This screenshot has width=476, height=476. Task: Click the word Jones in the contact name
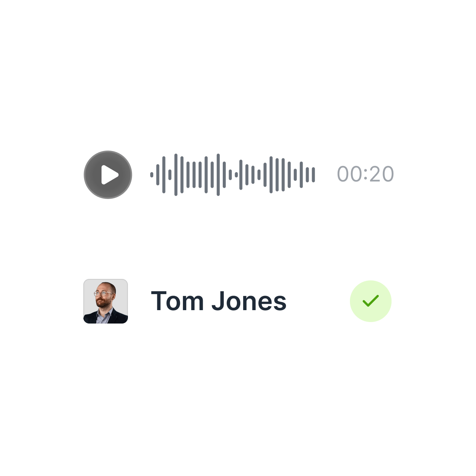[x=249, y=301]
